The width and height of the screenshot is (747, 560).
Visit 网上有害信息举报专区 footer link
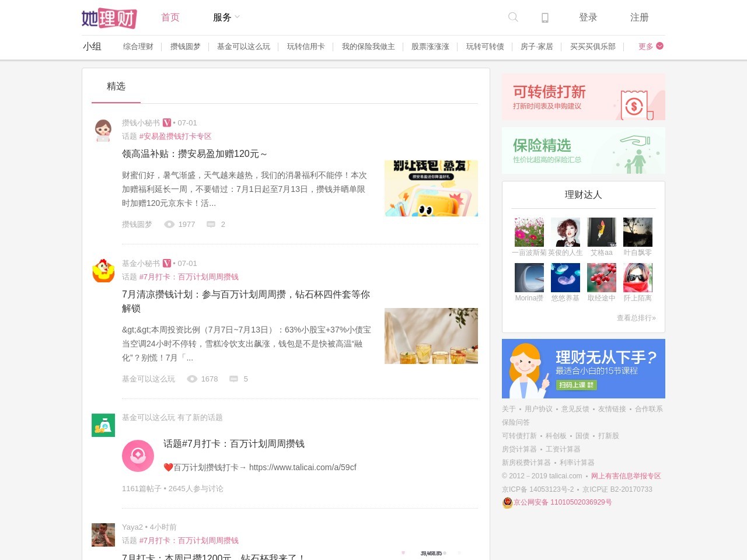(625, 475)
